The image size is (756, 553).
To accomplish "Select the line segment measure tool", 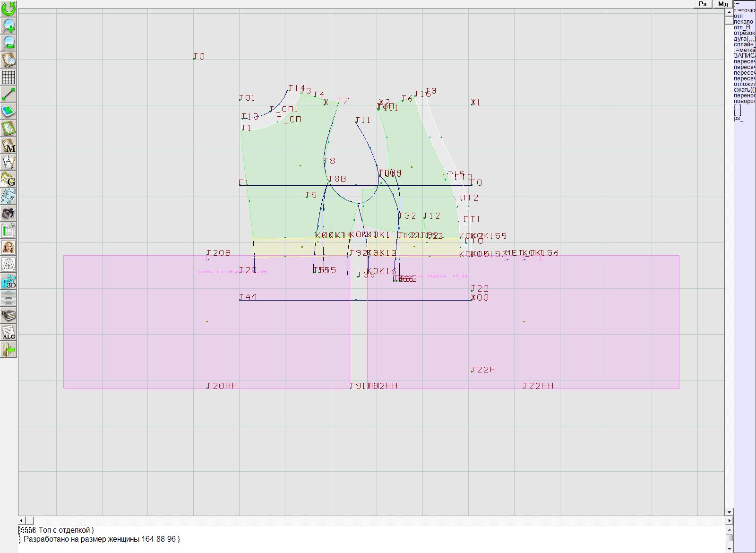I will (9, 94).
